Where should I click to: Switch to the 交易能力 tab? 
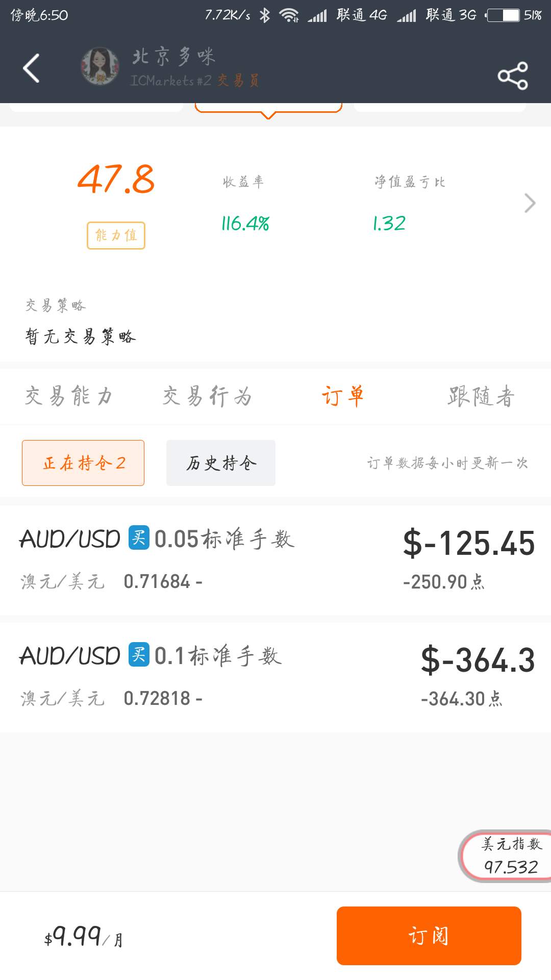69,396
